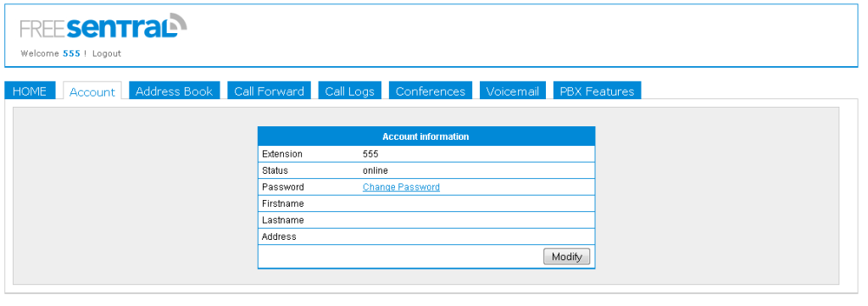The height and width of the screenshot is (306, 868).
Task: Click the FreeSentral logo
Action: coord(103,26)
